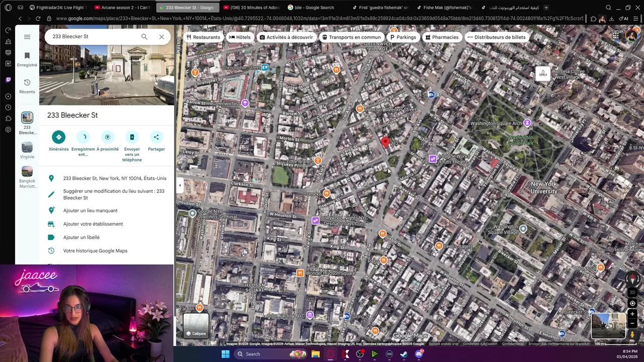Search À proximité of this address
This screenshot has height=362, width=644.
[x=108, y=141]
